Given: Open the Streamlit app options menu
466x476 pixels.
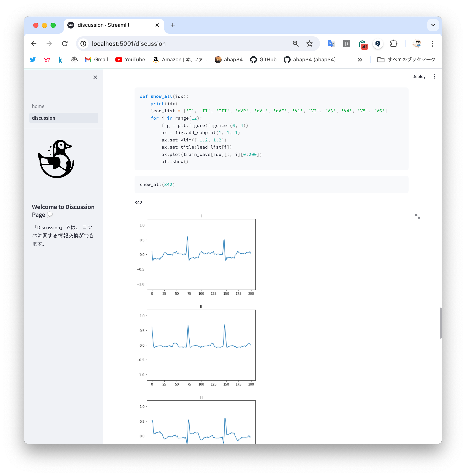Looking at the screenshot, I should [434, 77].
